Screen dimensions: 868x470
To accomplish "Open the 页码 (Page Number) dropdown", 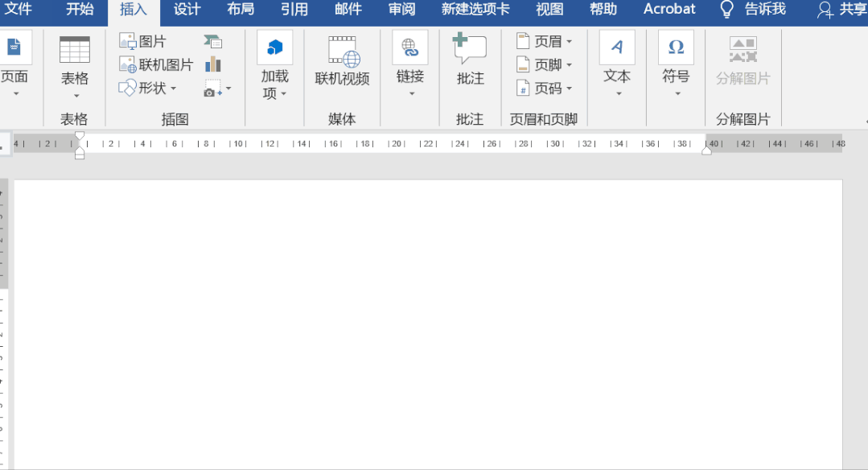I will (545, 88).
